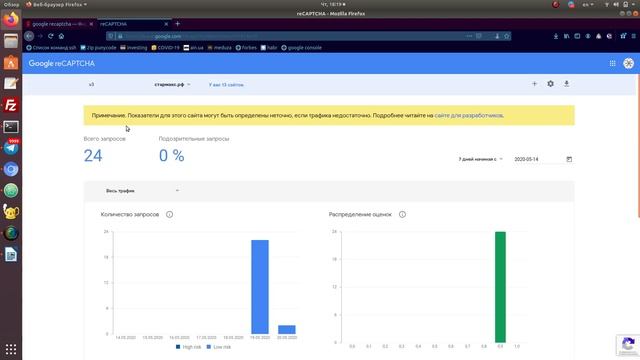The image size is (640, 360).
Task: Open LibreOffice Writer document icon in dock
Action: coord(11,254)
